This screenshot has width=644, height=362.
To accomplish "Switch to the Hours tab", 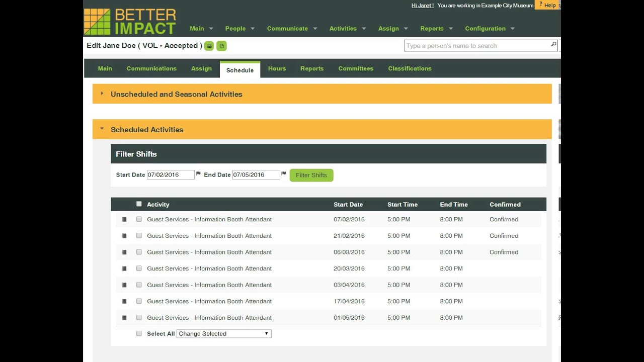I will click(277, 68).
